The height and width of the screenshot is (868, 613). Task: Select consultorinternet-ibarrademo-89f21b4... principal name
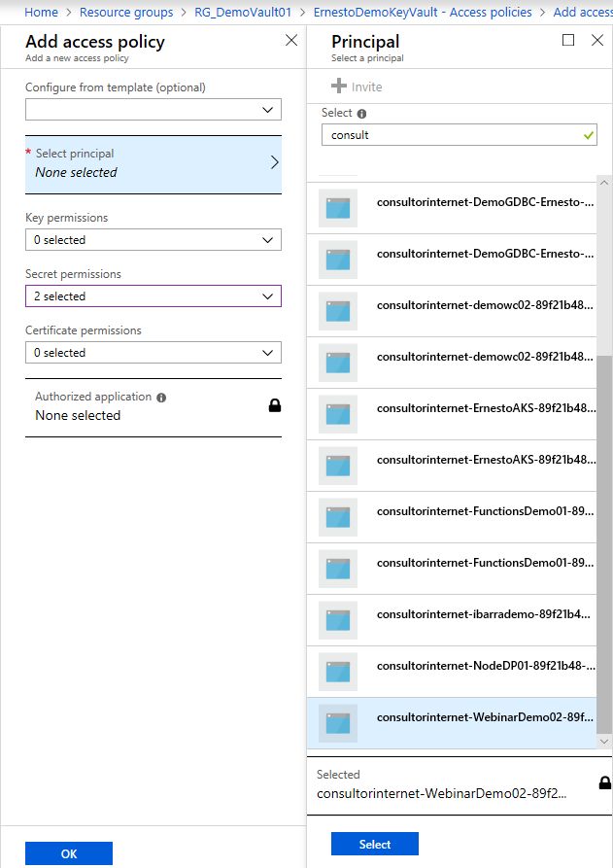(484, 614)
